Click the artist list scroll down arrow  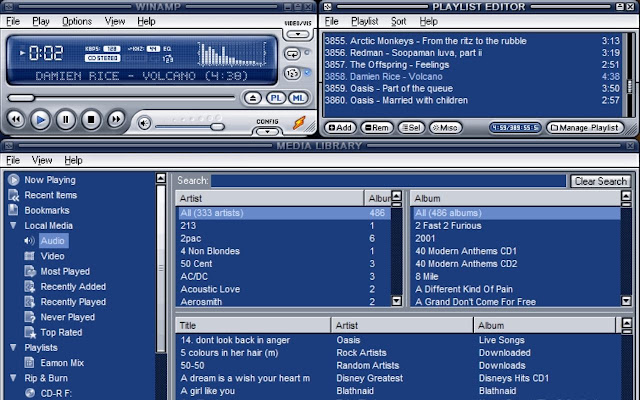pos(396,301)
